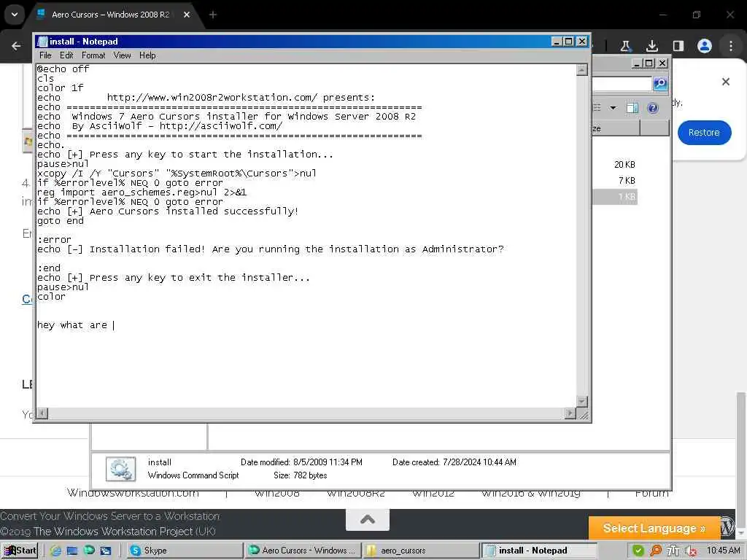Viewport: 747px width, 560px height.
Task: Place cursor in 'hey what are' line
Action: tap(75, 325)
